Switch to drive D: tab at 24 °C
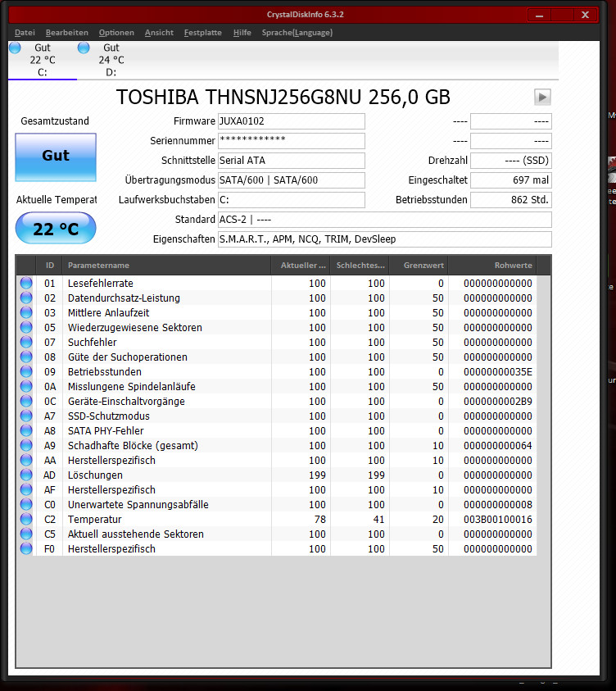Image resolution: width=616 pixels, height=691 pixels. click(111, 60)
